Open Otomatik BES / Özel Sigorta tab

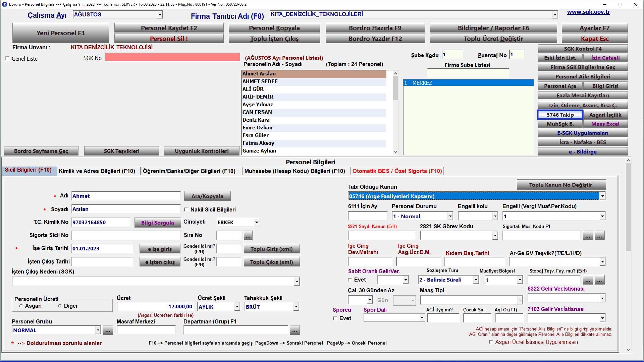397,171
